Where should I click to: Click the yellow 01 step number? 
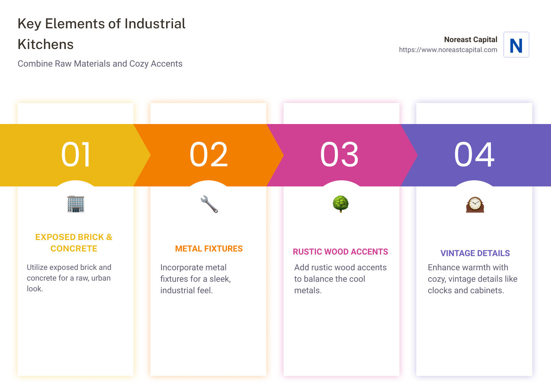pos(76,155)
